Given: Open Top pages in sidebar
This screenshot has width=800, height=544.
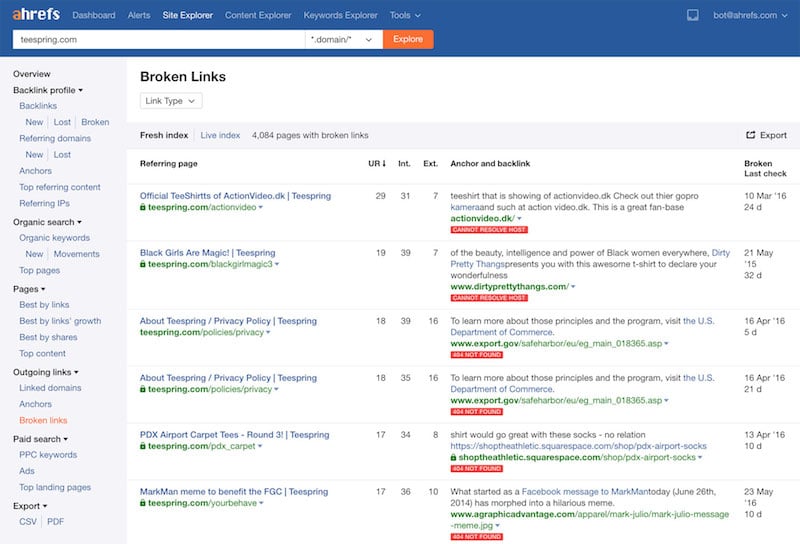Looking at the screenshot, I should click(40, 270).
